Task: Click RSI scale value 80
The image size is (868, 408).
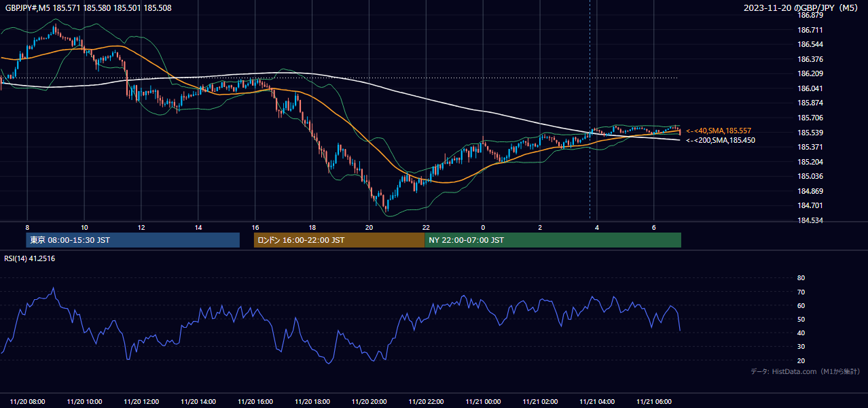Action: [801, 278]
